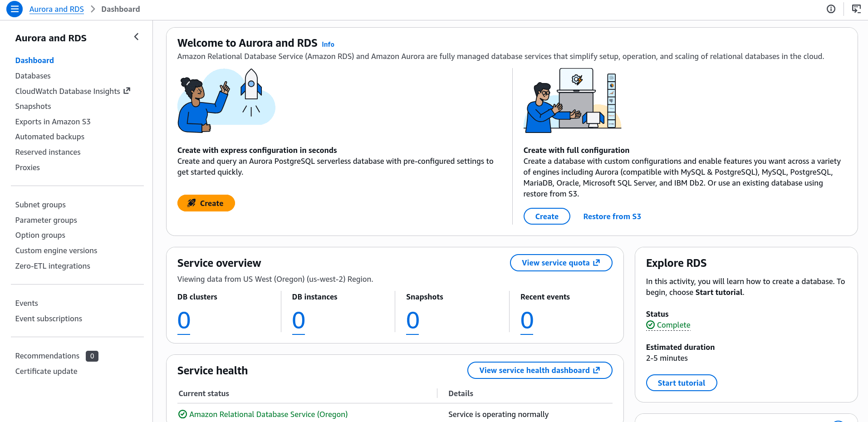Open CloudWatch Database Insights external link
This screenshot has width=868, height=422.
(73, 91)
